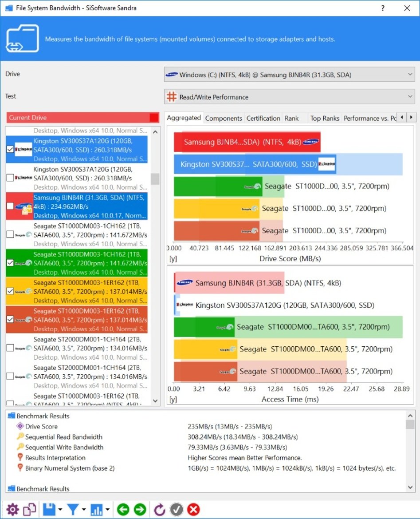Click "Higher Scores mean Better Performance." text

point(245,458)
